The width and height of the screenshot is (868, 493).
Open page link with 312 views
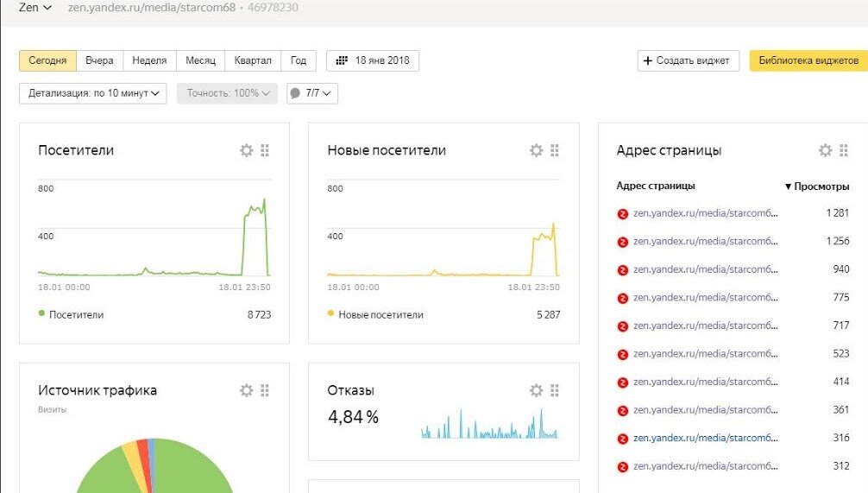click(x=706, y=466)
